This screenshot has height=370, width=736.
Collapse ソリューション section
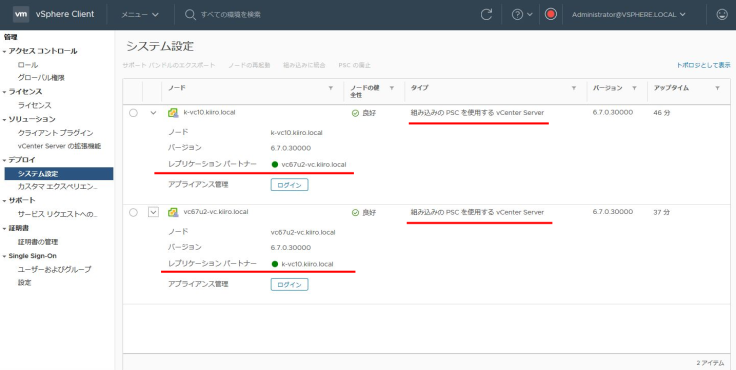(x=5, y=120)
